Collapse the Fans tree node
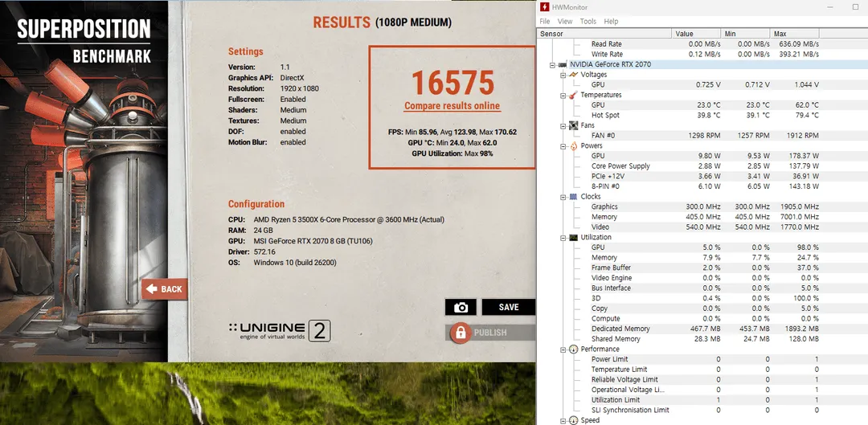Image resolution: width=868 pixels, height=425 pixels. point(563,125)
